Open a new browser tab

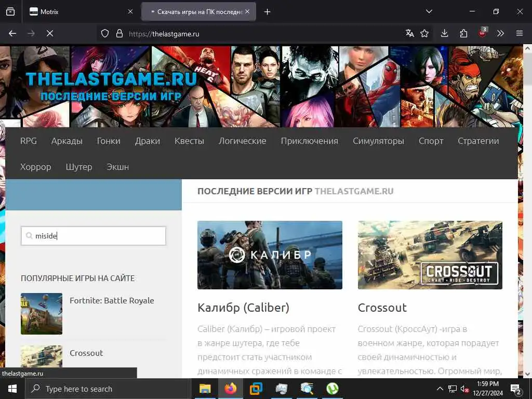[x=268, y=12]
